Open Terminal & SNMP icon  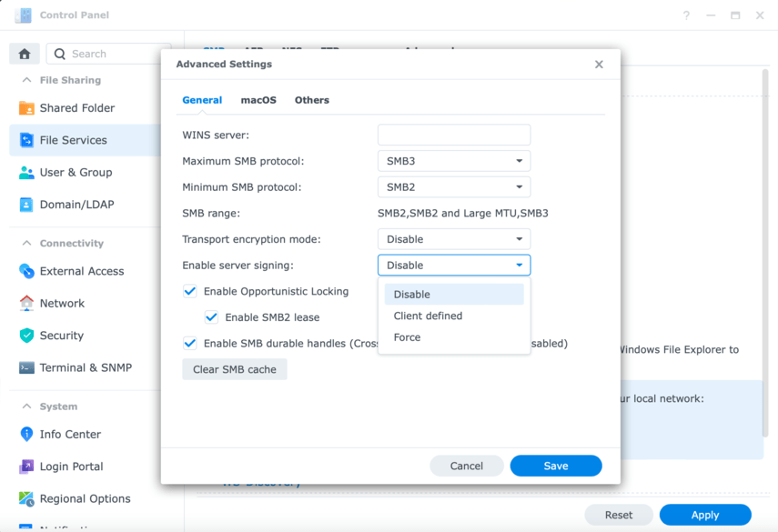pyautogui.click(x=26, y=367)
